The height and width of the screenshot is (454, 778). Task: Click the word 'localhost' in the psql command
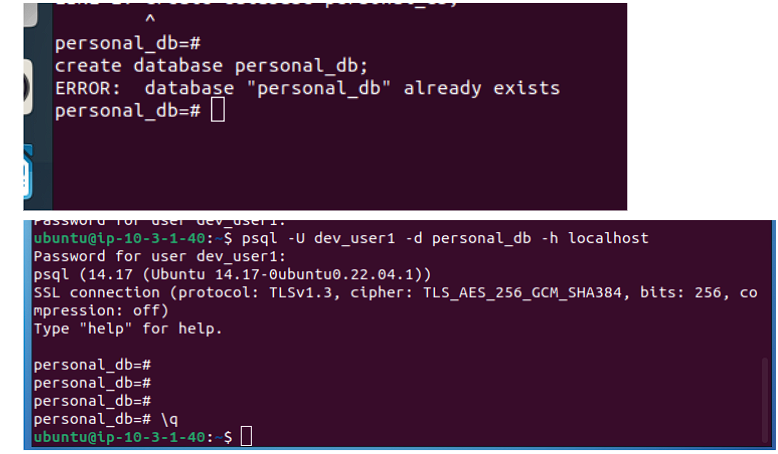click(608, 239)
